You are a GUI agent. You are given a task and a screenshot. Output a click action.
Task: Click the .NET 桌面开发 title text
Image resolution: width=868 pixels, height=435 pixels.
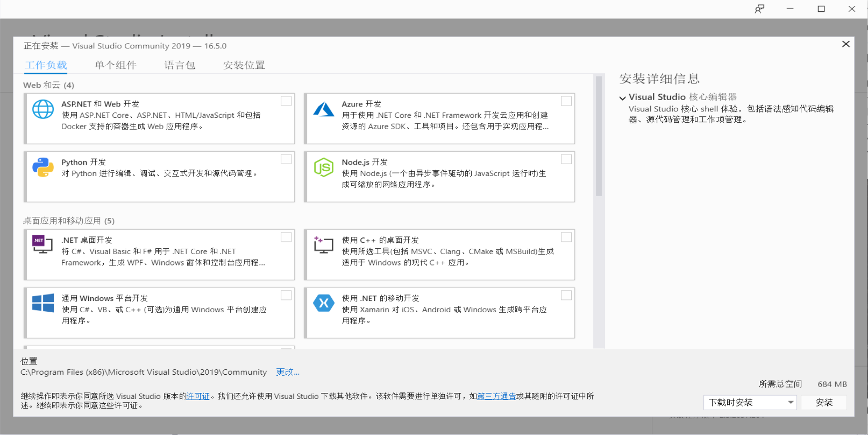tap(87, 240)
